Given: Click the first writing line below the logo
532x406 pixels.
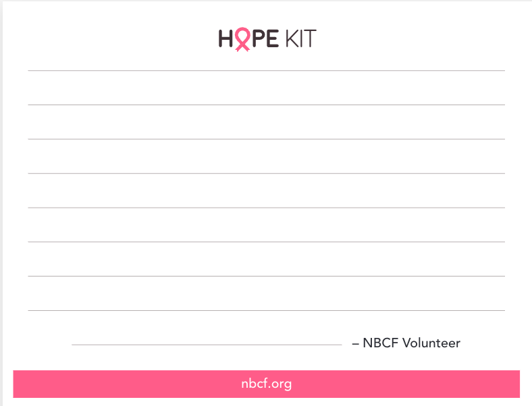Looking at the screenshot, I should (266, 70).
